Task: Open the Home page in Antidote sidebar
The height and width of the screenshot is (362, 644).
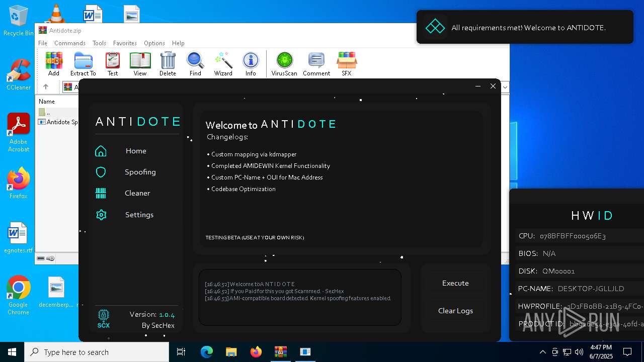Action: (x=136, y=151)
